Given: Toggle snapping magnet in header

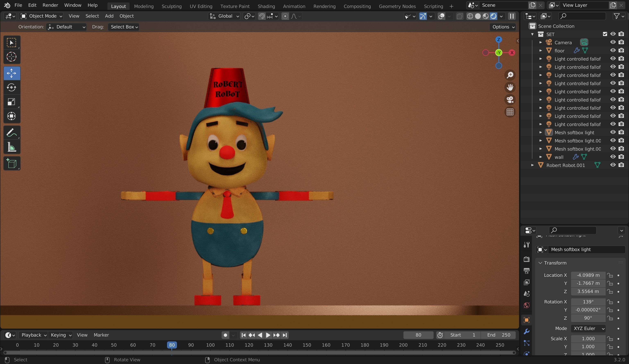Looking at the screenshot, I should 262,16.
